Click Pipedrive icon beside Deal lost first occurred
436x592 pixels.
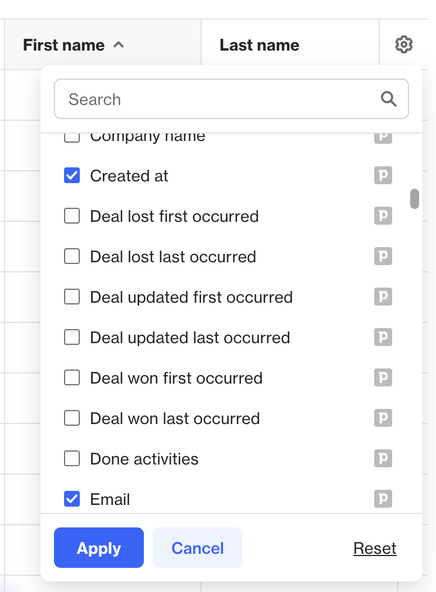point(383,216)
